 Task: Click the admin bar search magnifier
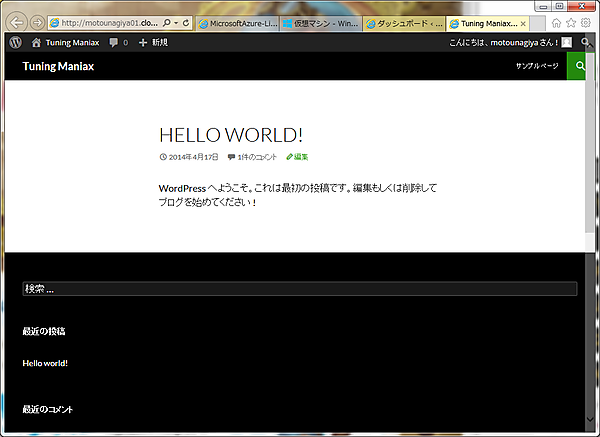584,43
